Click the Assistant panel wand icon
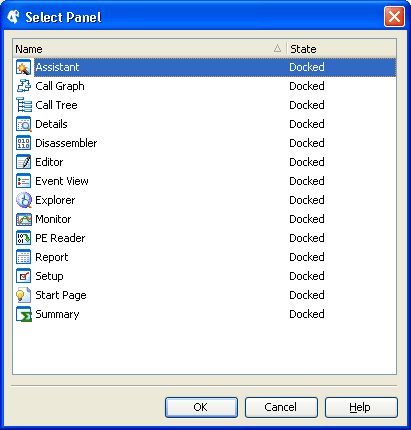This screenshot has height=430, width=411. click(x=24, y=68)
